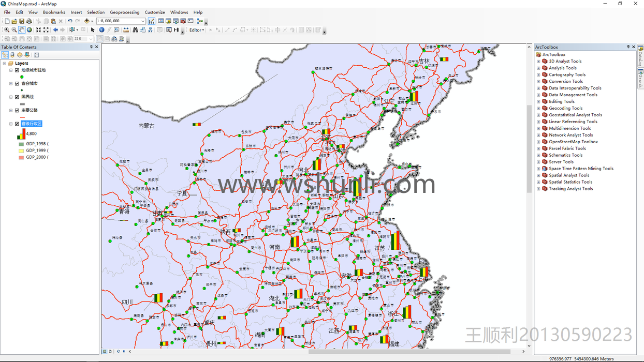Open the Customize menu
This screenshot has width=644, height=362.
point(155,12)
